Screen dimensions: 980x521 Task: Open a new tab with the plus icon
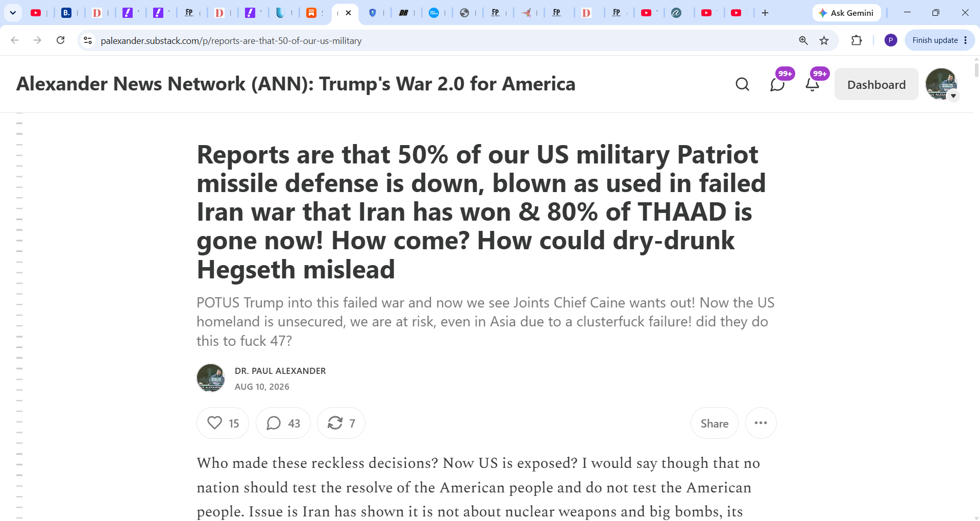click(765, 13)
